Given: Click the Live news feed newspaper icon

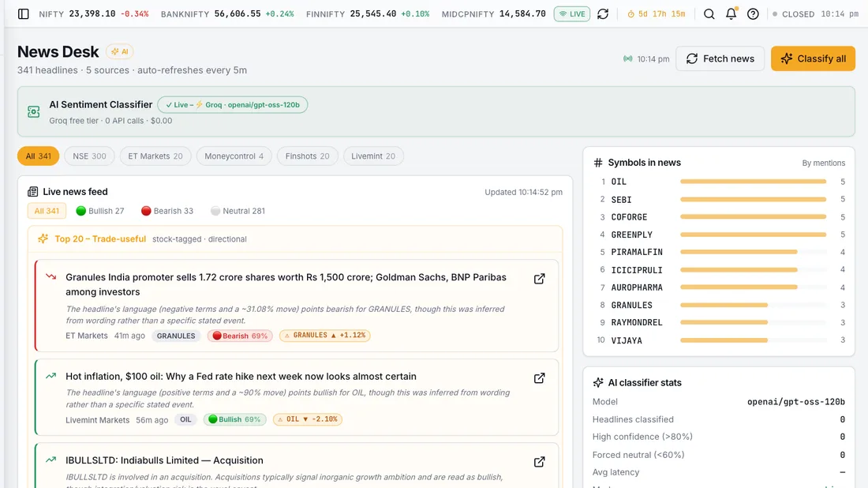Looking at the screenshot, I should point(32,192).
